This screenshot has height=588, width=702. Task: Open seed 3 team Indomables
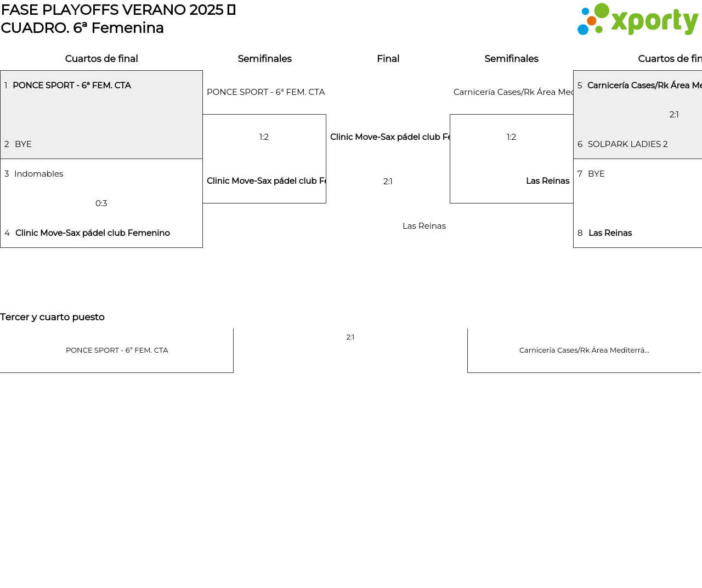click(38, 174)
